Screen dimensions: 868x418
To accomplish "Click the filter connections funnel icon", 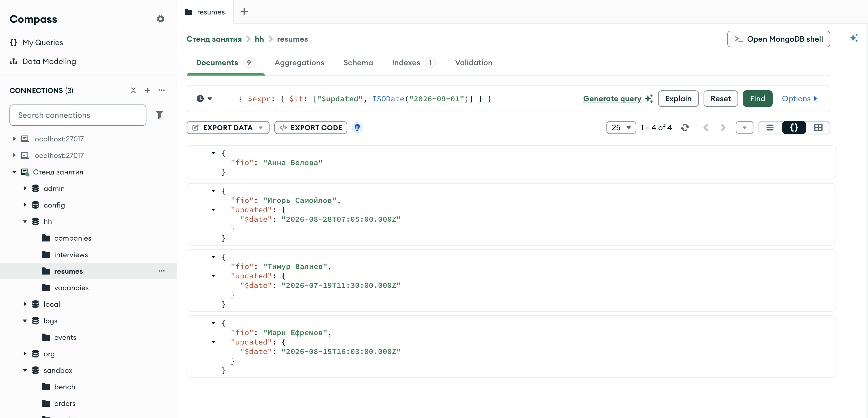I will (159, 115).
